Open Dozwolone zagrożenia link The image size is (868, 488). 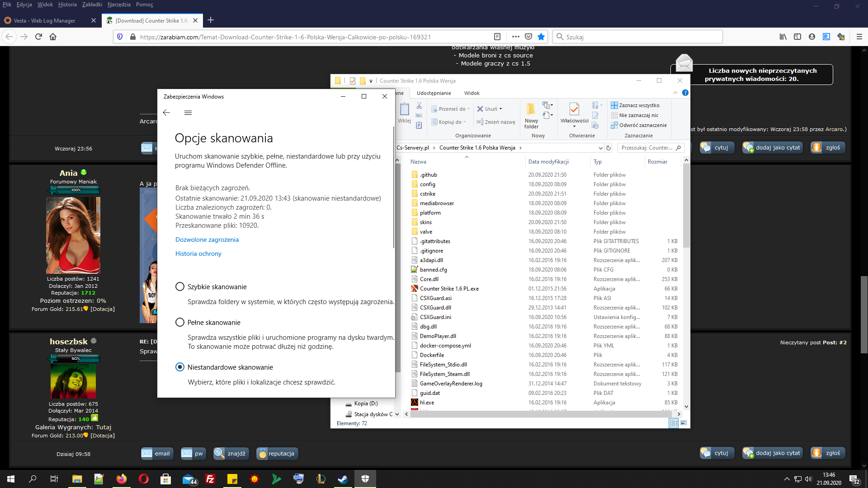coord(207,239)
